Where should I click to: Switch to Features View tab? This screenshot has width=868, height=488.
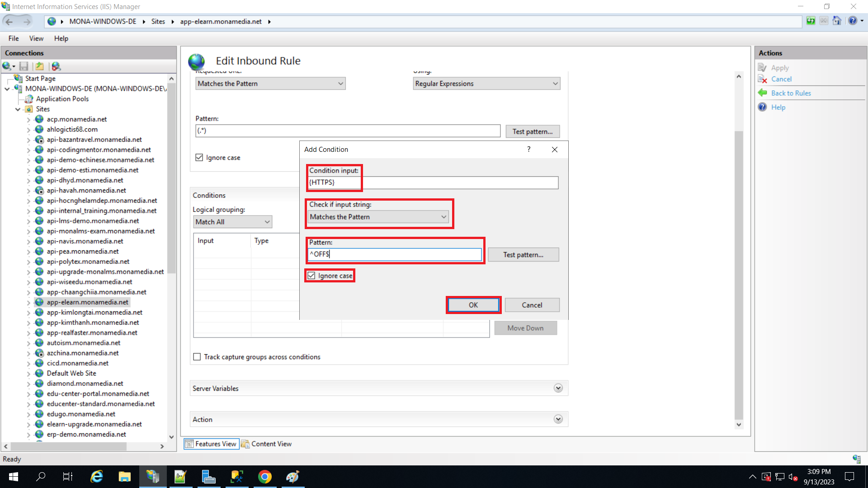[x=211, y=444]
